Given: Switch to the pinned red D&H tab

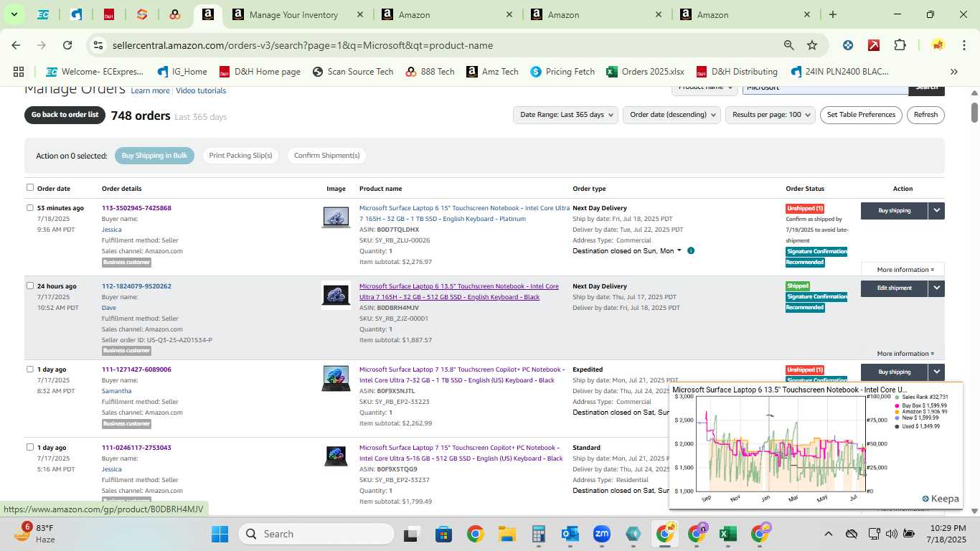Looking at the screenshot, I should [109, 14].
